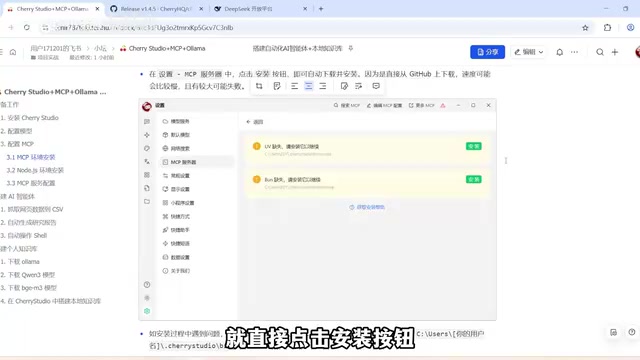This screenshot has height=360, width=640.
Task: Click More MCP link in title bar
Action: pyautogui.click(x=422, y=105)
